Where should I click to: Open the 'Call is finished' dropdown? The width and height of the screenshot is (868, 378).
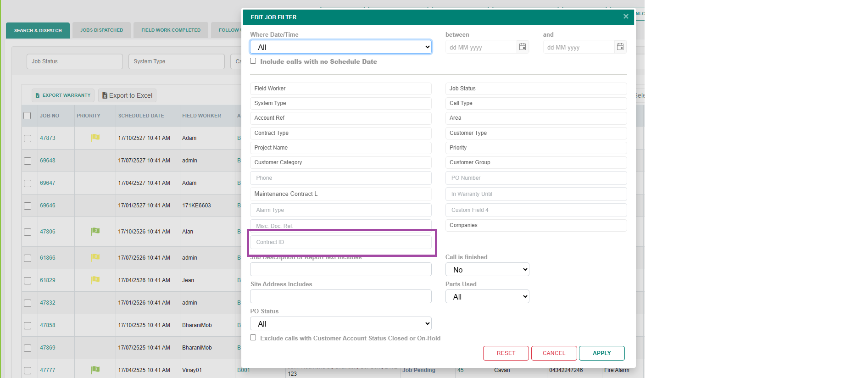click(487, 269)
